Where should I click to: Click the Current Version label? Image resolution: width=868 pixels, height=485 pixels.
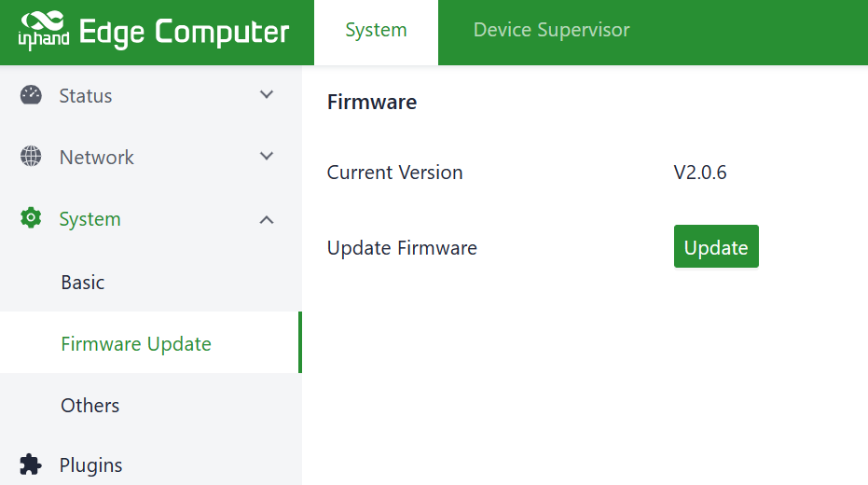click(394, 173)
